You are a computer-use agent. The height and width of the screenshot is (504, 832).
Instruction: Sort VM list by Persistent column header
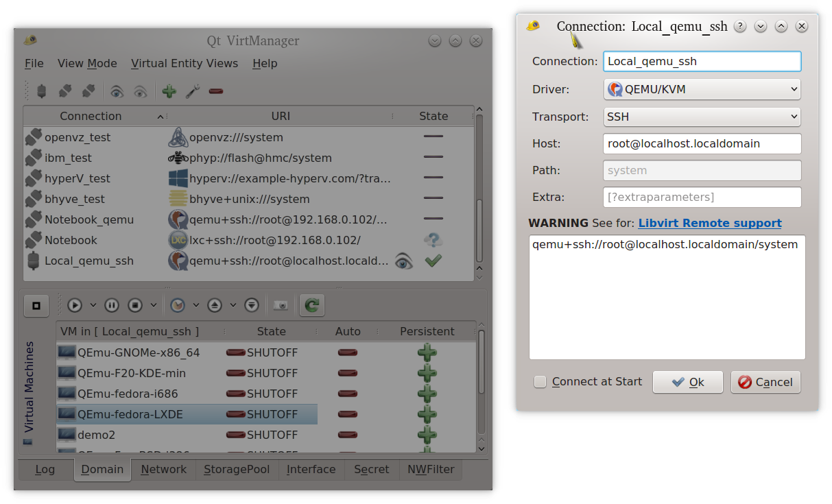[x=427, y=331]
